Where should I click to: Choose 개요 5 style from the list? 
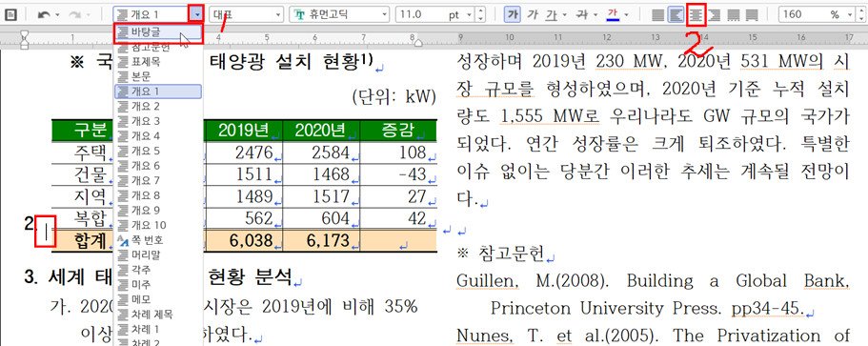click(158, 152)
